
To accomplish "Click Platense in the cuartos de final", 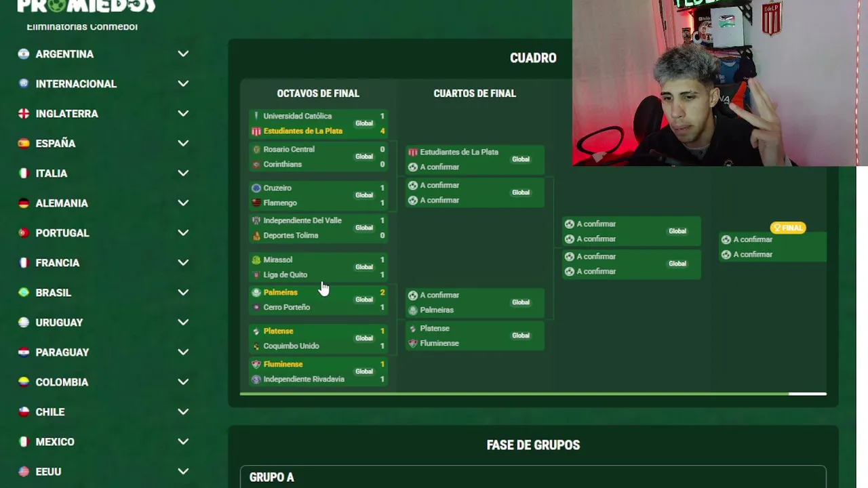I will click(x=435, y=328).
